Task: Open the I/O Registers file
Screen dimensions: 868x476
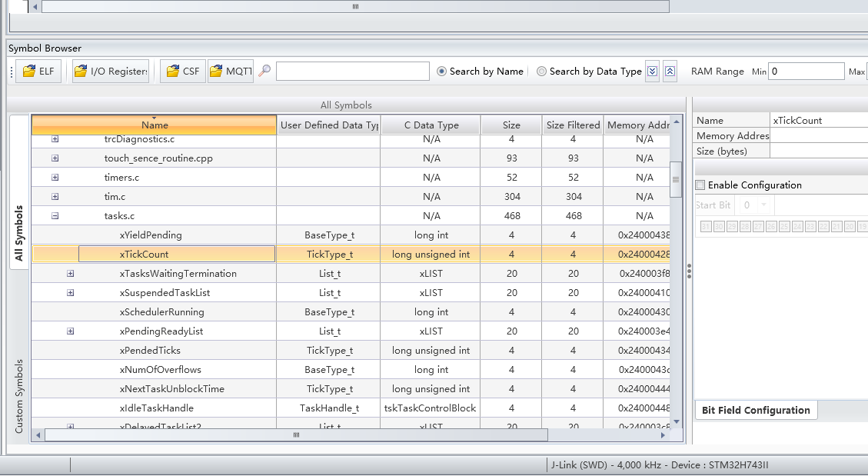Action: (x=111, y=72)
